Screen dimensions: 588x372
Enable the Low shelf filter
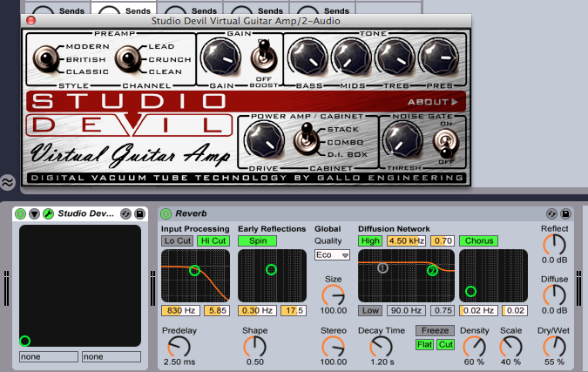(x=370, y=310)
